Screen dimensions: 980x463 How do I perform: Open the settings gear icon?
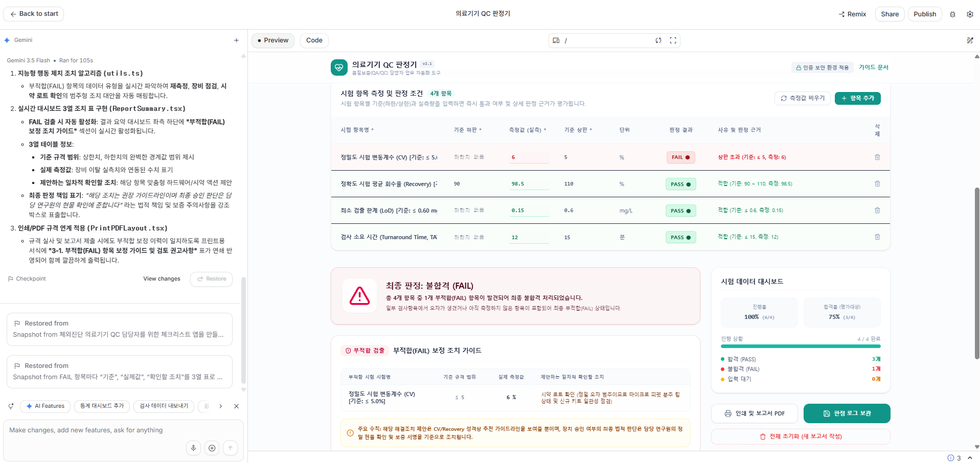(x=970, y=14)
